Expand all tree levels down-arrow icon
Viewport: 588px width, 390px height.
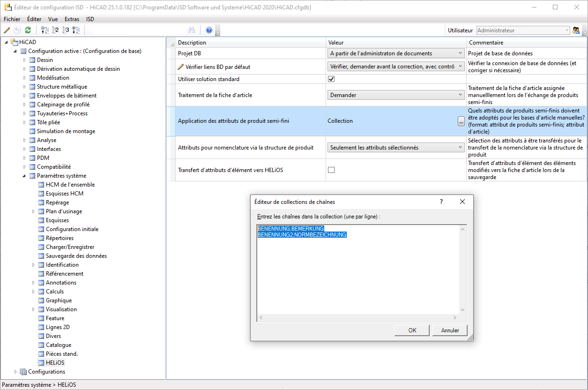coord(76,30)
